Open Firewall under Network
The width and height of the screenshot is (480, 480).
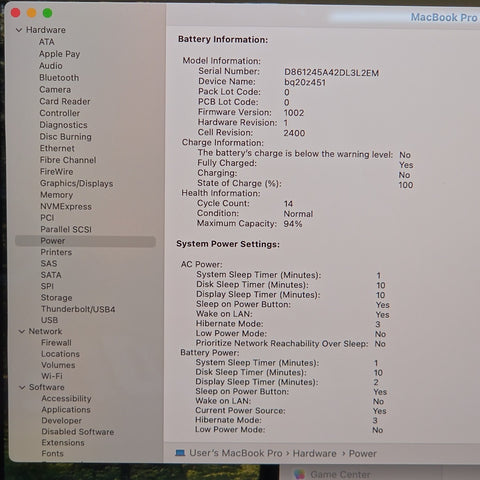pyautogui.click(x=56, y=343)
